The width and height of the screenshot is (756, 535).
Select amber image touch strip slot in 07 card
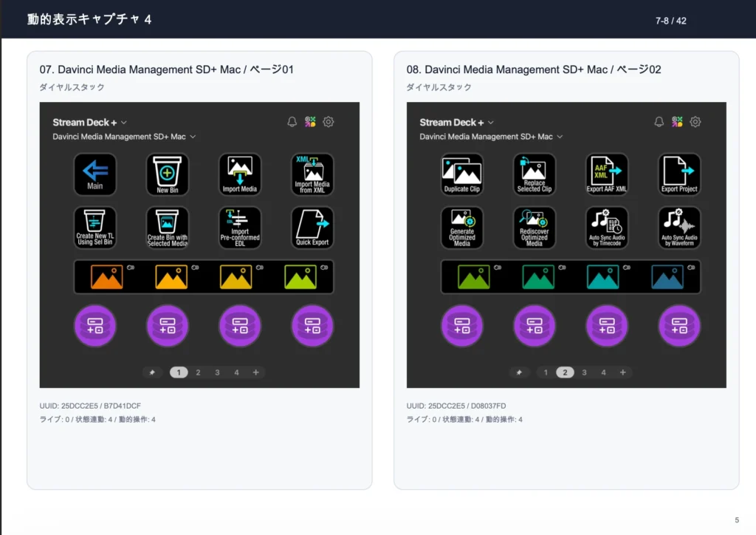click(x=171, y=277)
